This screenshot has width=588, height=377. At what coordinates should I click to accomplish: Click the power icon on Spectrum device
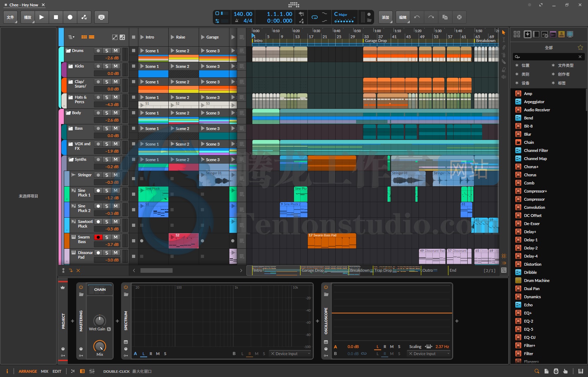[x=126, y=287]
